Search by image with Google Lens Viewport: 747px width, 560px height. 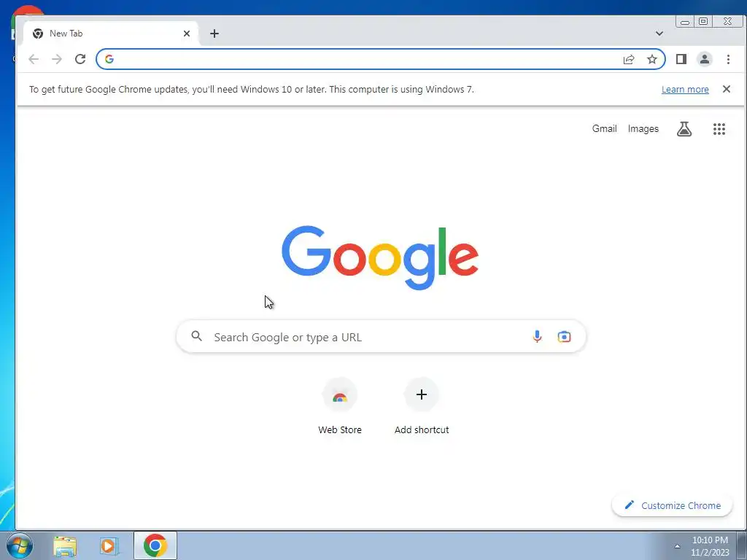(564, 337)
